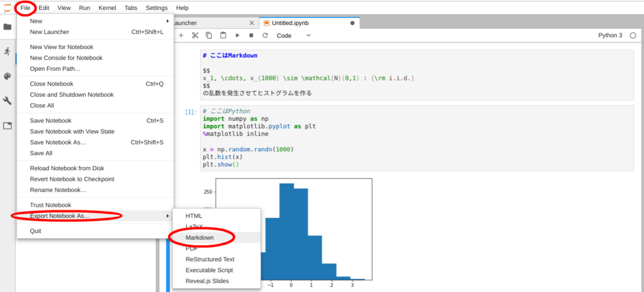Open the cell type Code dropdown
Screen dimensions: 644x292
click(294, 36)
